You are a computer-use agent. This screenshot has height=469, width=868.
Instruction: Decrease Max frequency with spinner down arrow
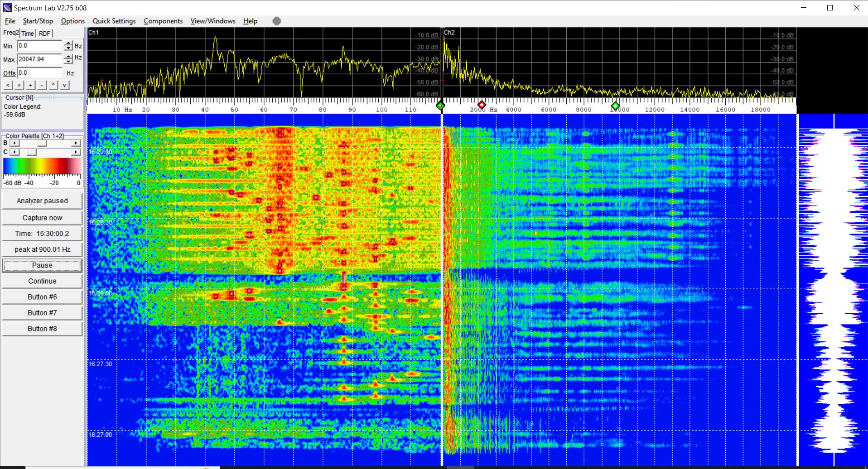[68, 61]
